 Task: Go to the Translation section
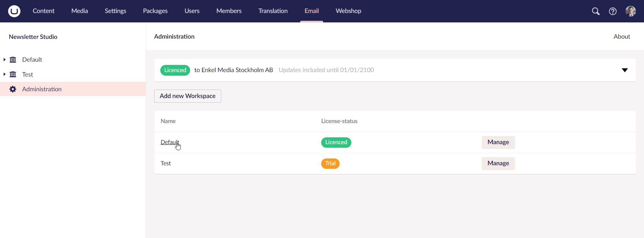(273, 11)
